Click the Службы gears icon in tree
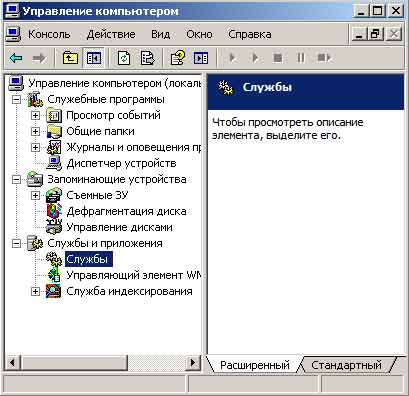 click(x=54, y=259)
